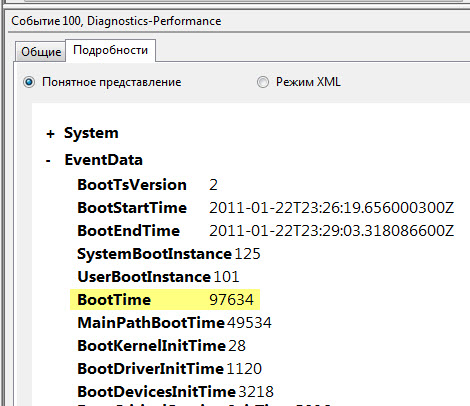Click the BootDriverInitTime label

[x=150, y=369]
